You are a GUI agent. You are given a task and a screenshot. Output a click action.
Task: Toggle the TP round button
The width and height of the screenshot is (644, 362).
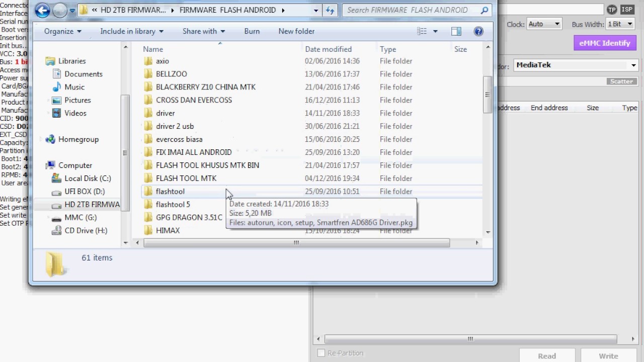[x=612, y=10]
